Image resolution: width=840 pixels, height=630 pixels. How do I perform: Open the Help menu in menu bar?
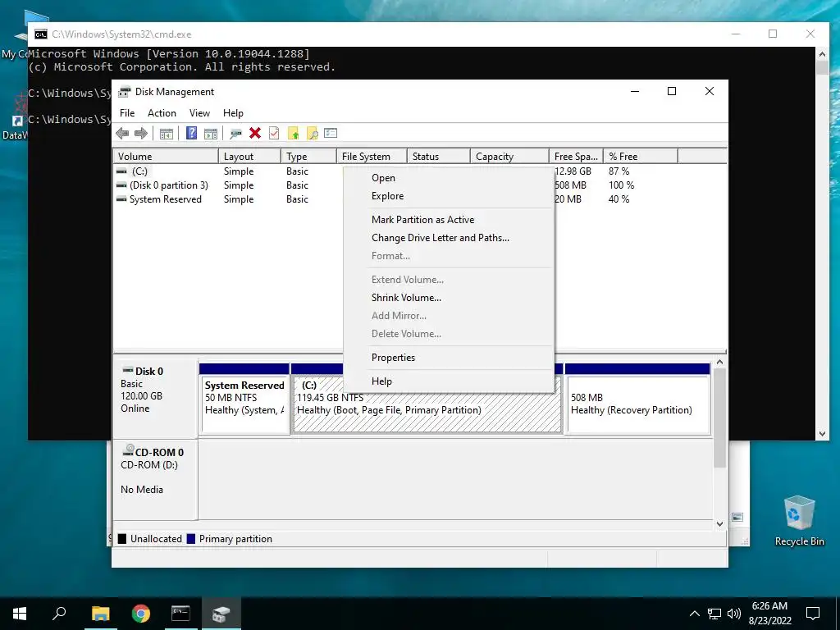click(x=233, y=113)
